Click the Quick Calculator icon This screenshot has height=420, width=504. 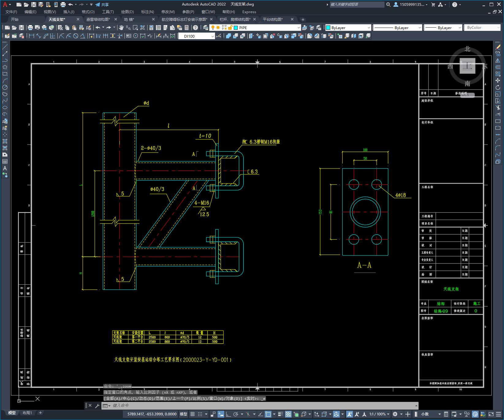point(187,28)
